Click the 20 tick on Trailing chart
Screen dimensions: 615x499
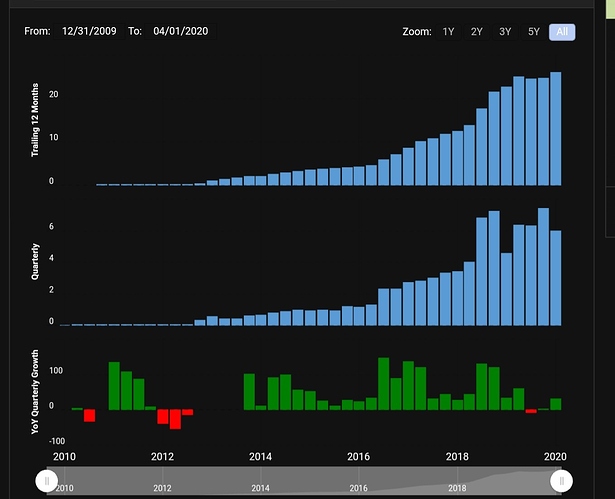(54, 95)
